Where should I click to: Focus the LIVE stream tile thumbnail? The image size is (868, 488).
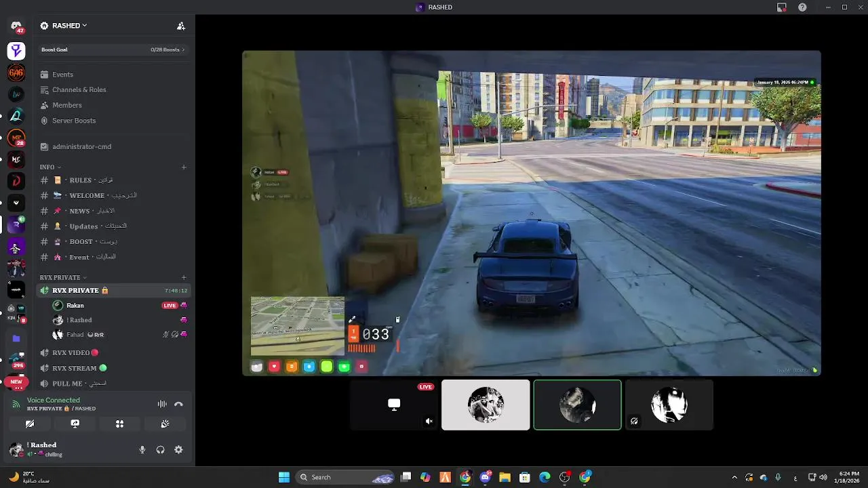click(394, 405)
